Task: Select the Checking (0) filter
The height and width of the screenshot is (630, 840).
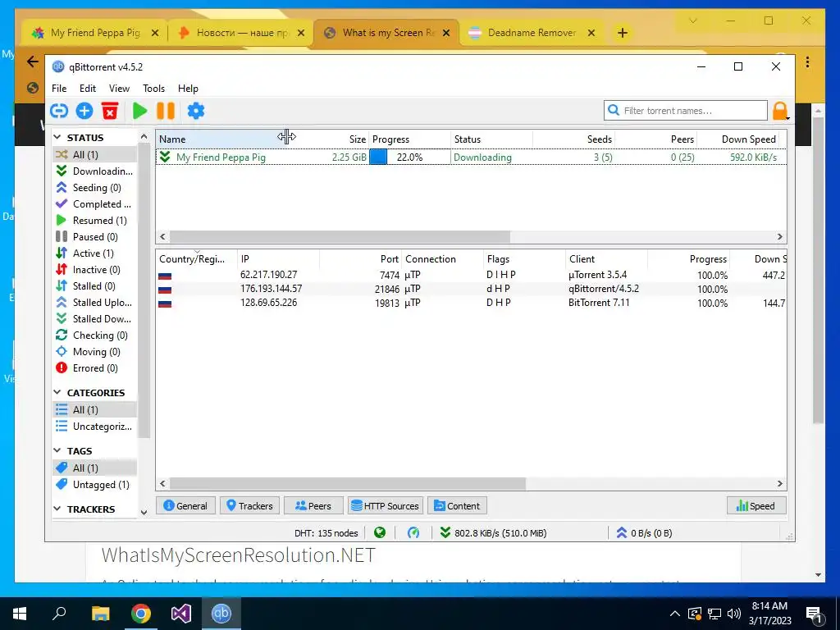Action: [x=95, y=336]
